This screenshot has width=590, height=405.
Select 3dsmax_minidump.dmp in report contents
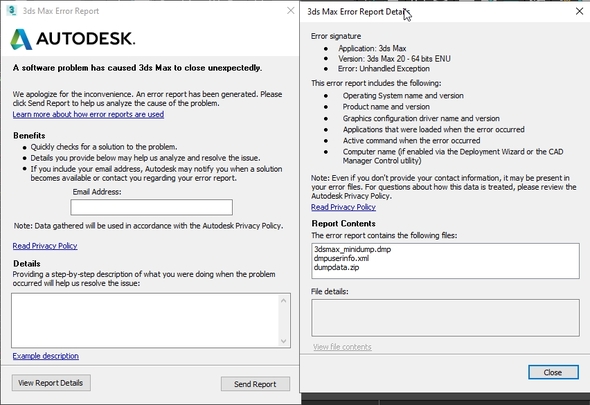tap(353, 249)
